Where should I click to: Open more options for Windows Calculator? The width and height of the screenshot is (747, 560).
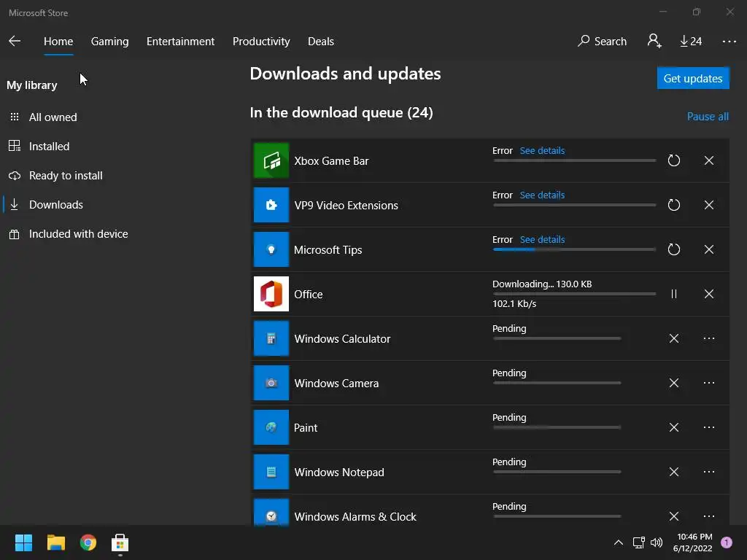click(709, 338)
